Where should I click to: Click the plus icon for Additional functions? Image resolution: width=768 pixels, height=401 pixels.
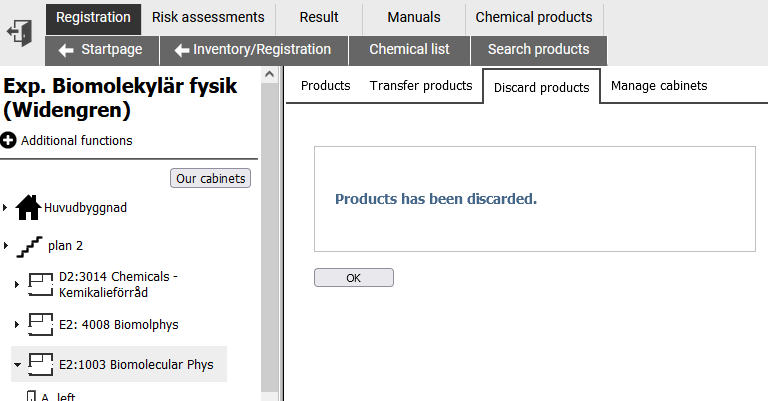(x=8, y=141)
